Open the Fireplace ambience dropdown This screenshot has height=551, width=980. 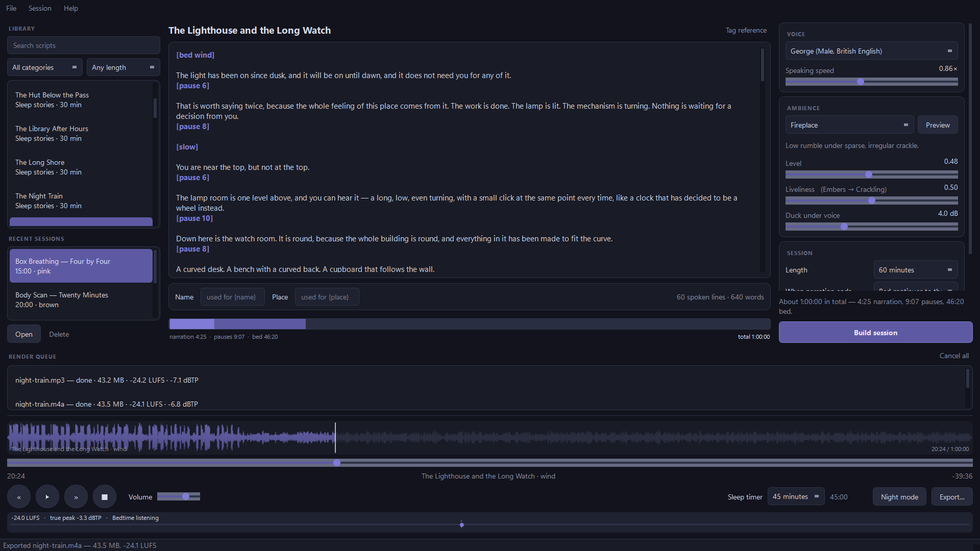coord(849,125)
